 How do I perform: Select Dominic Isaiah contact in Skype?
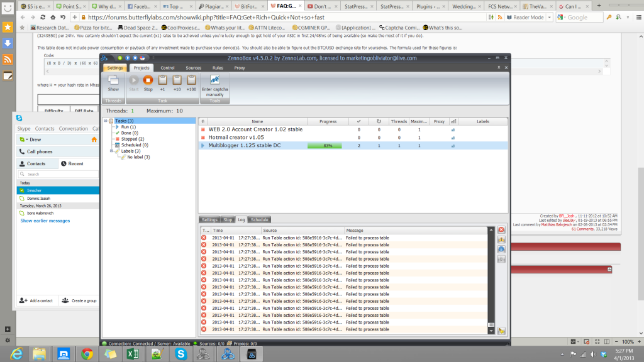click(x=58, y=198)
